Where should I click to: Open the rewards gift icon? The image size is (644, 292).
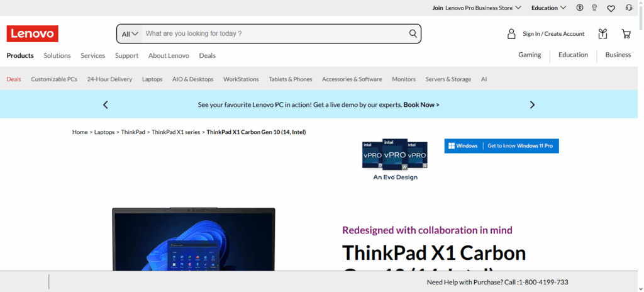tap(602, 34)
